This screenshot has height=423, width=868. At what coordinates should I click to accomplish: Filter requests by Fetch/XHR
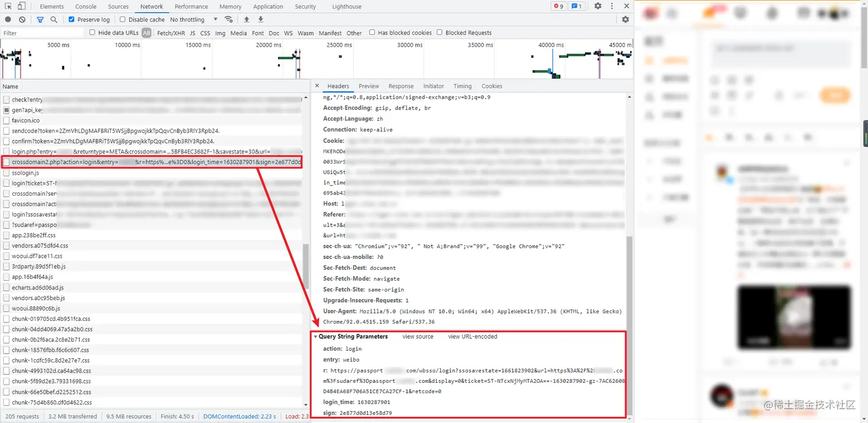pyautogui.click(x=171, y=33)
